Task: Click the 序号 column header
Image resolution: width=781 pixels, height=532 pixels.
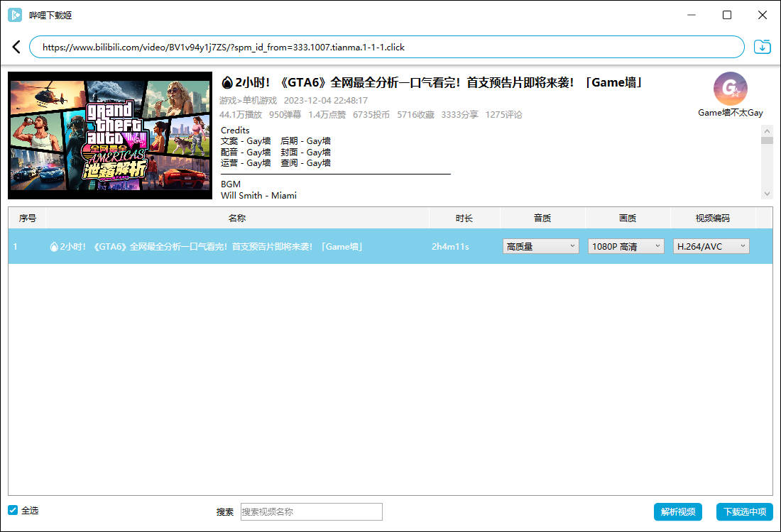Action: 28,218
